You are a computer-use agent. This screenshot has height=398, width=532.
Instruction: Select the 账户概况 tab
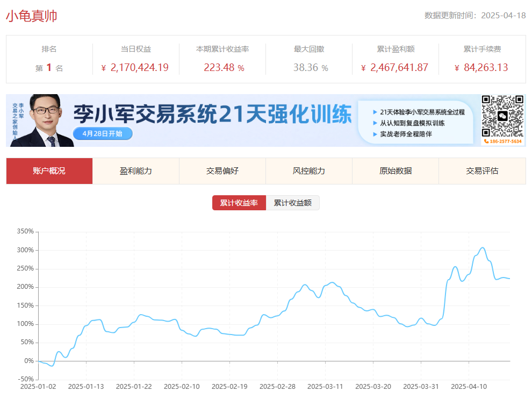point(49,171)
